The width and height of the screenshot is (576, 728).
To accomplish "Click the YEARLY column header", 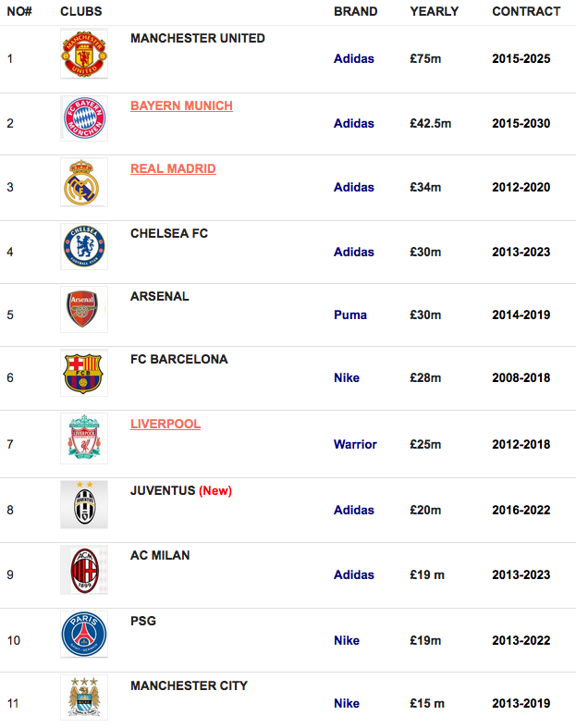I will (x=435, y=12).
